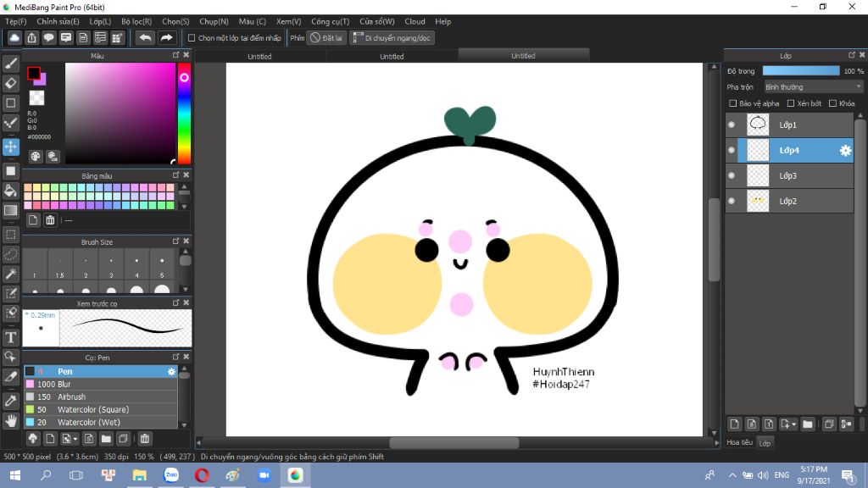The image size is (868, 488).
Task: Toggle the Khóa lock checkbox
Action: pyautogui.click(x=832, y=103)
